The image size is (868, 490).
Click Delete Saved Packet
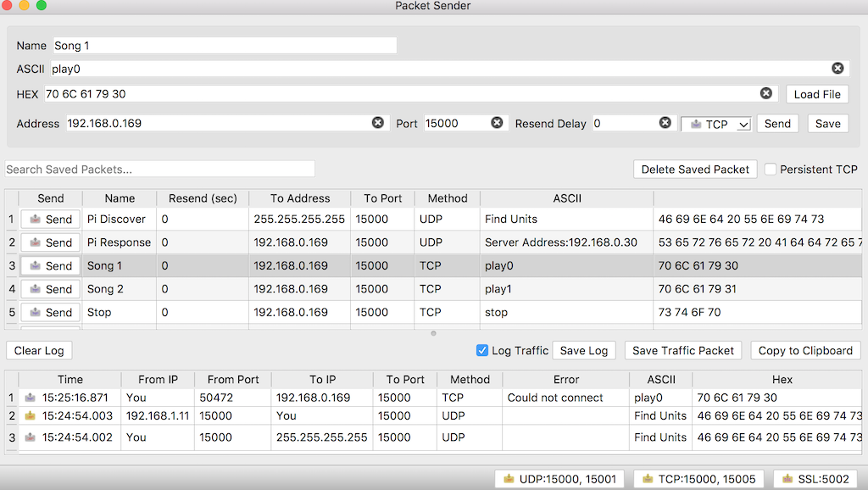tap(695, 170)
